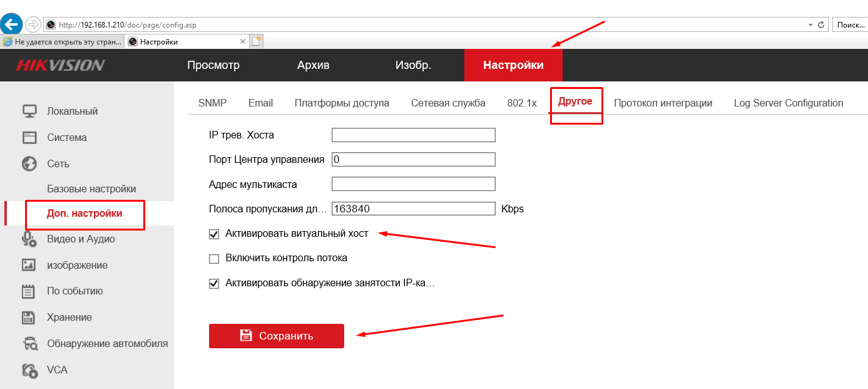This screenshot has height=389, width=868.
Task: Switch to the SNMP tab
Action: coord(212,103)
